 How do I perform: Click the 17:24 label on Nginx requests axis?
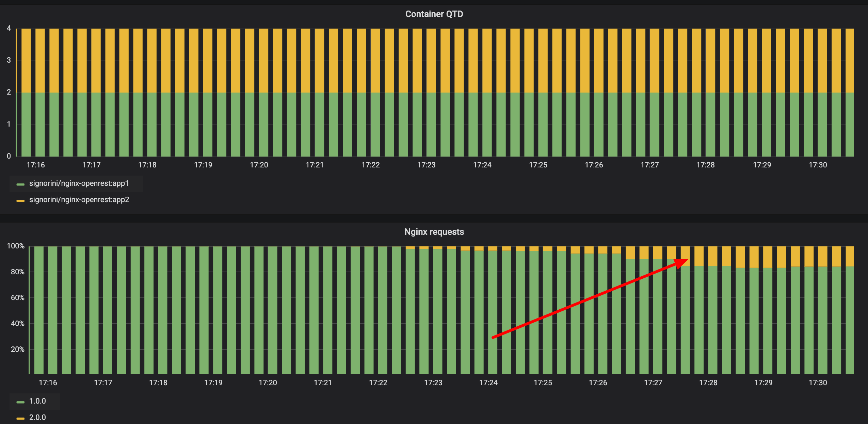click(x=488, y=383)
